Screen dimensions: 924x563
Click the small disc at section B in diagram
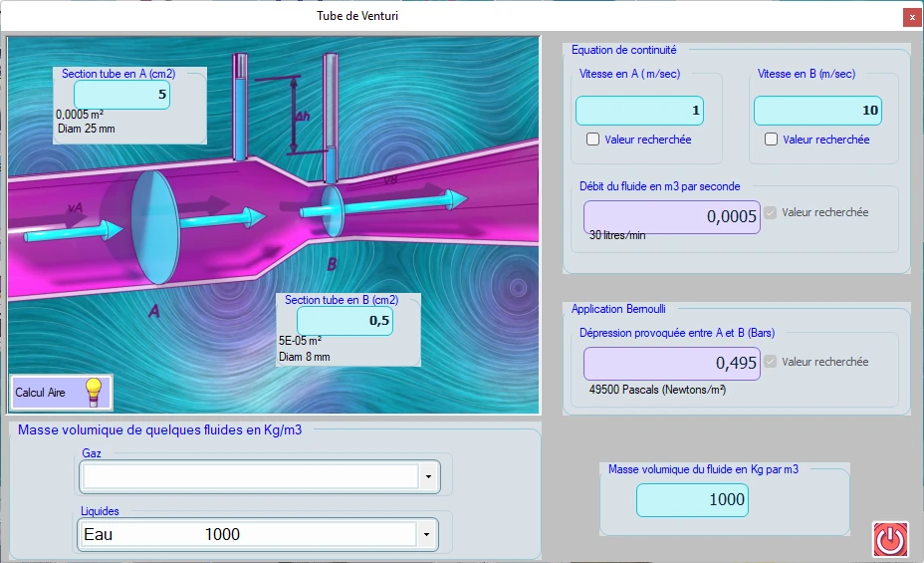click(x=332, y=211)
